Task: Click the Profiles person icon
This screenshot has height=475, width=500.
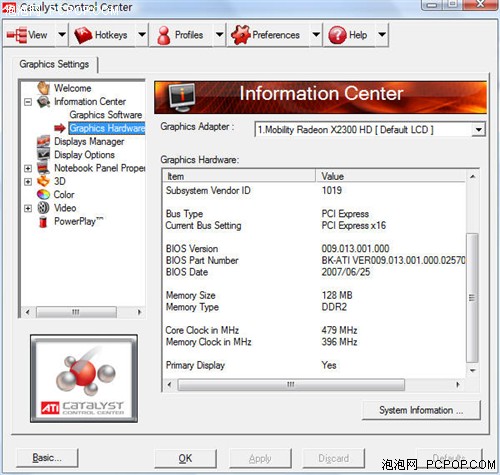Action: point(164,35)
